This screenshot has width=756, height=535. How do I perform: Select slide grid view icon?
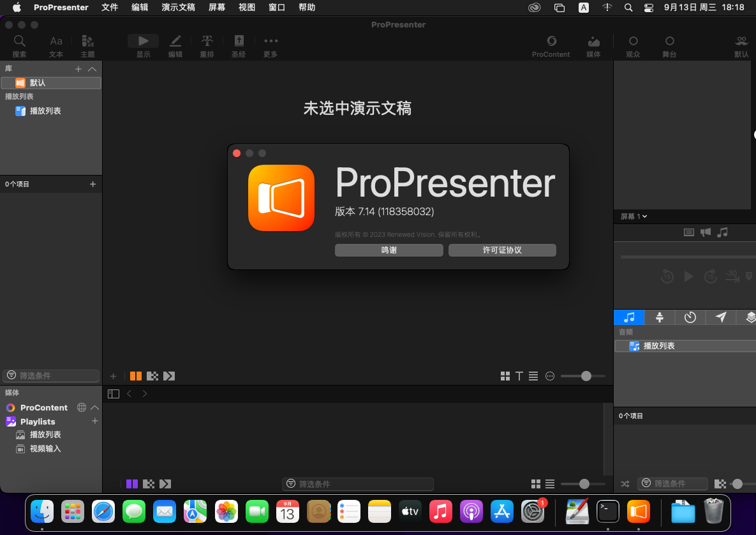click(505, 376)
